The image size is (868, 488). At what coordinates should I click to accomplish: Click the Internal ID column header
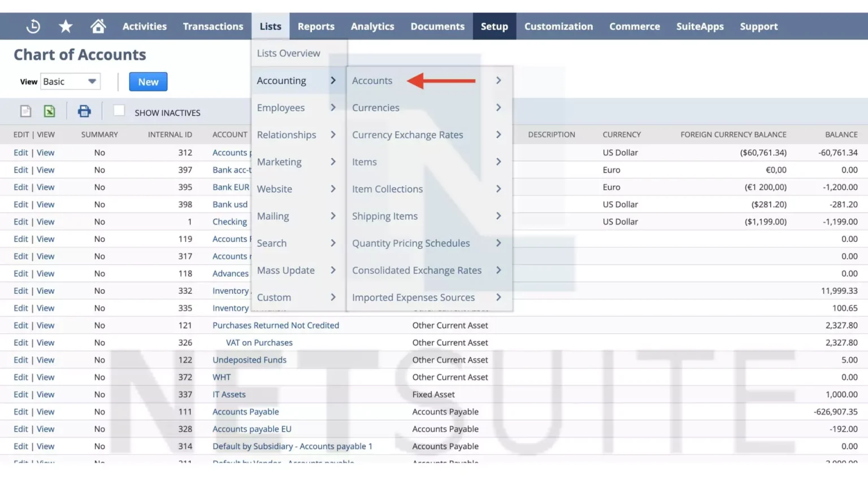[170, 134]
